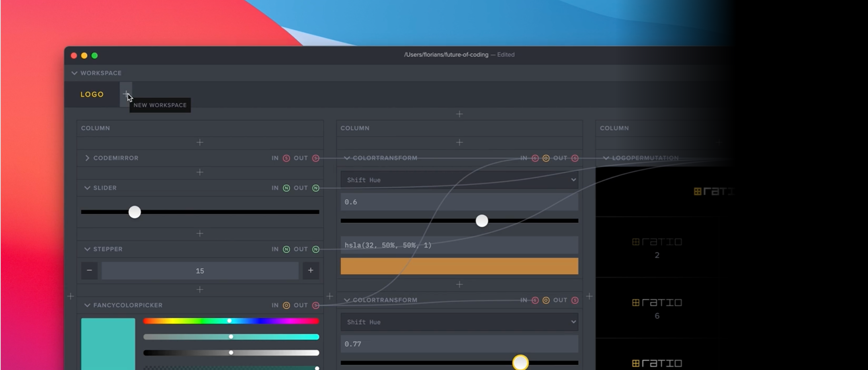Expand the collapsed Codemirror block
The height and width of the screenshot is (370, 868).
pos(87,158)
